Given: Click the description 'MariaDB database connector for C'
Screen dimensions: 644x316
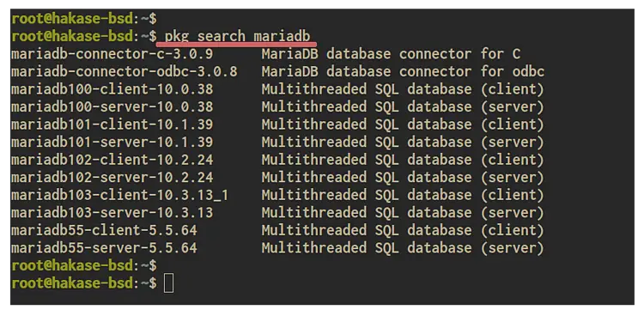Looking at the screenshot, I should [x=391, y=54].
